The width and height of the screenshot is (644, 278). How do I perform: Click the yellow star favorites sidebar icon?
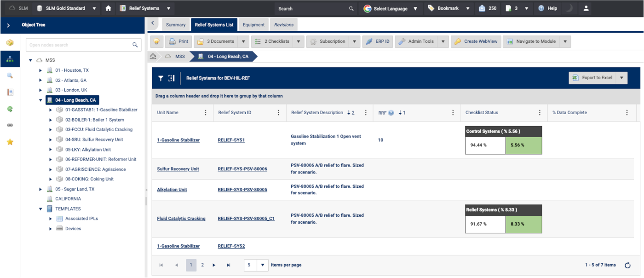coord(10,142)
